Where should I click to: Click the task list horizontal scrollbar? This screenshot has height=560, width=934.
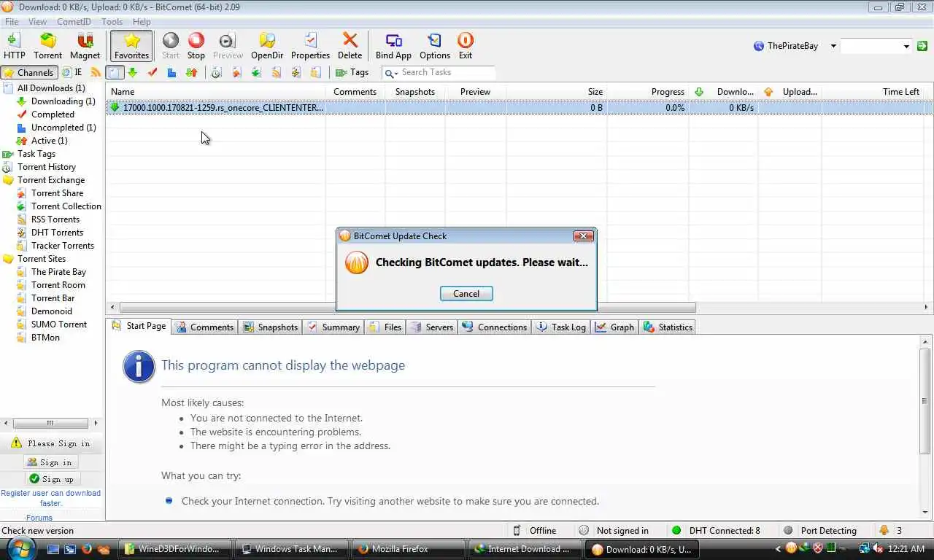[x=407, y=307]
